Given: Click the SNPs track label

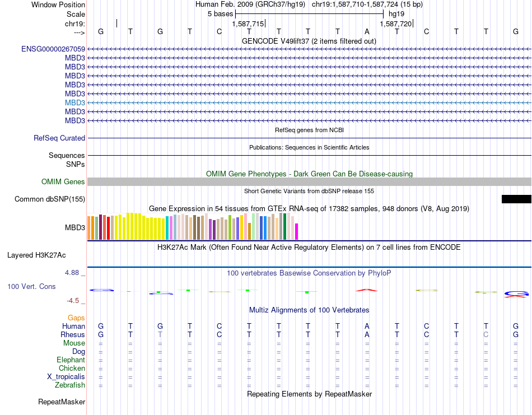Looking at the screenshot, I should (76, 164).
